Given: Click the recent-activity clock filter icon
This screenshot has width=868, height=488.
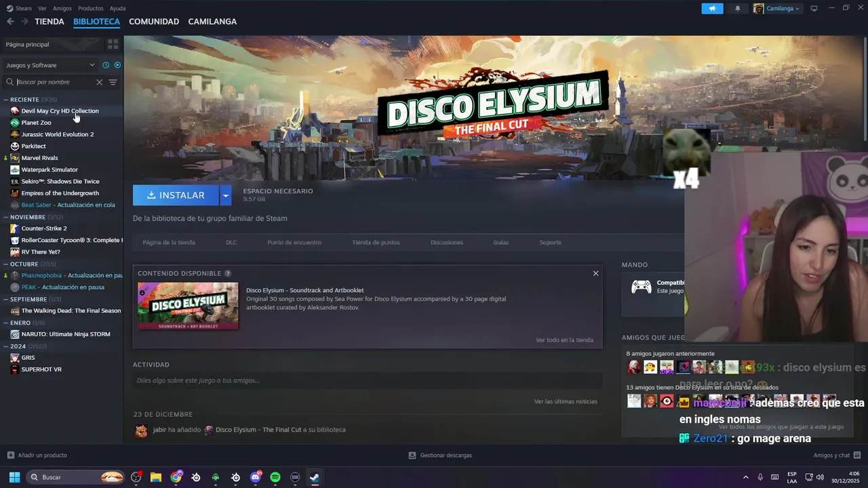Looking at the screenshot, I should [x=106, y=65].
